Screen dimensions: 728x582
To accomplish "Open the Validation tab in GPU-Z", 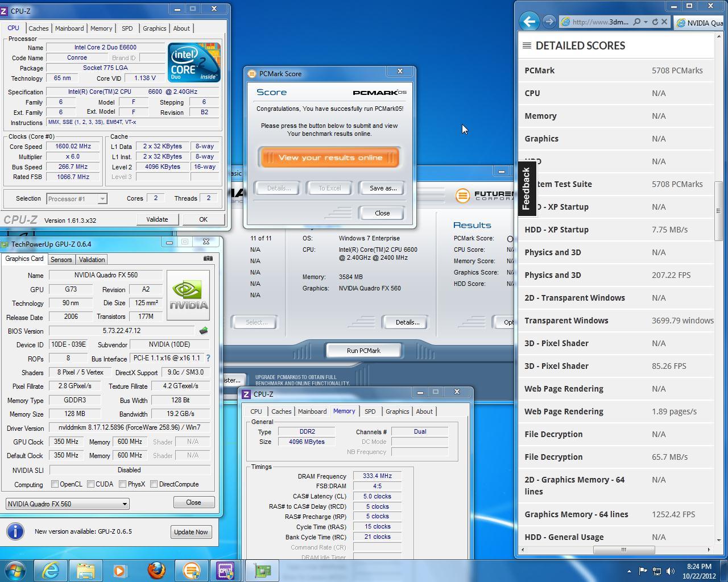I will tap(92, 260).
